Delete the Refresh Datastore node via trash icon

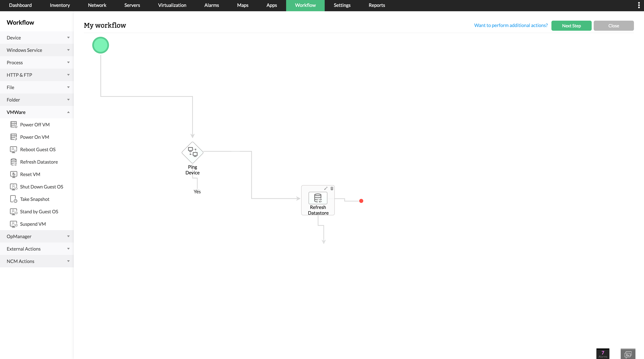[x=332, y=188]
